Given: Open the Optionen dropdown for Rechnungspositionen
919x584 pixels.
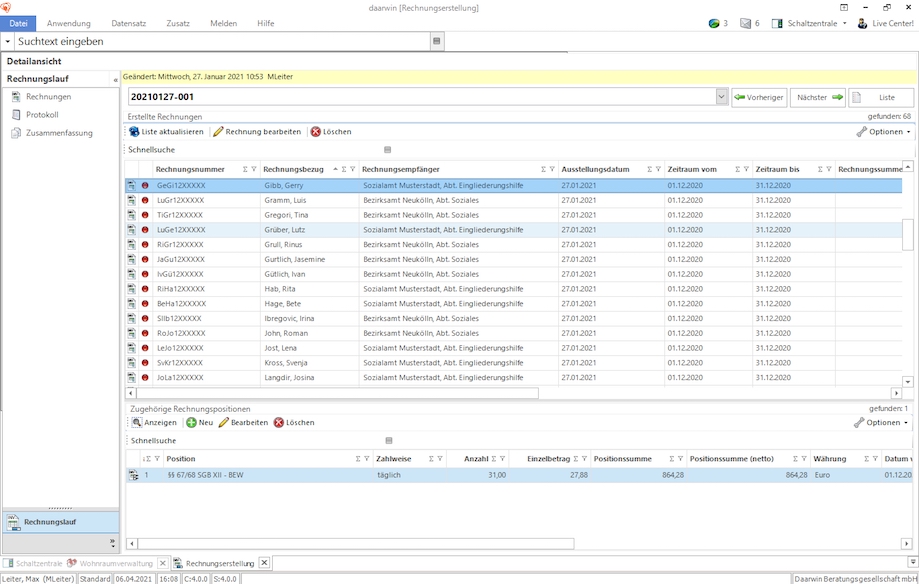Looking at the screenshot, I should click(x=881, y=423).
